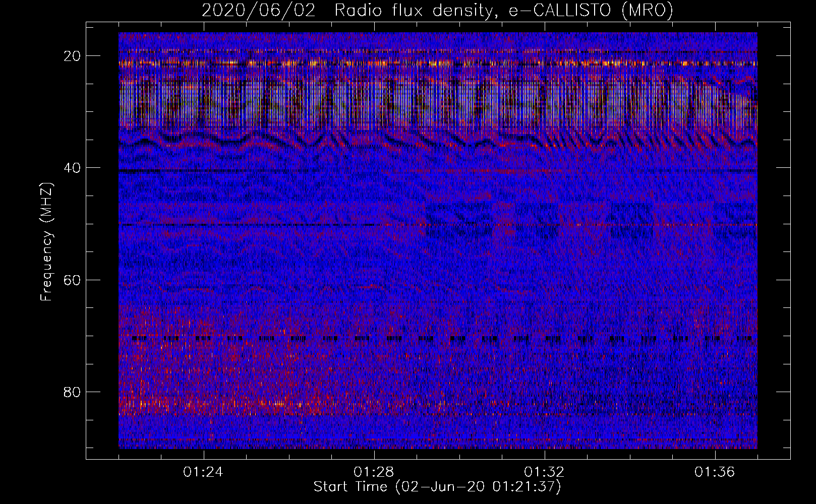Click the date 2020/06/02 in title
This screenshot has height=504, width=816.
[258, 11]
